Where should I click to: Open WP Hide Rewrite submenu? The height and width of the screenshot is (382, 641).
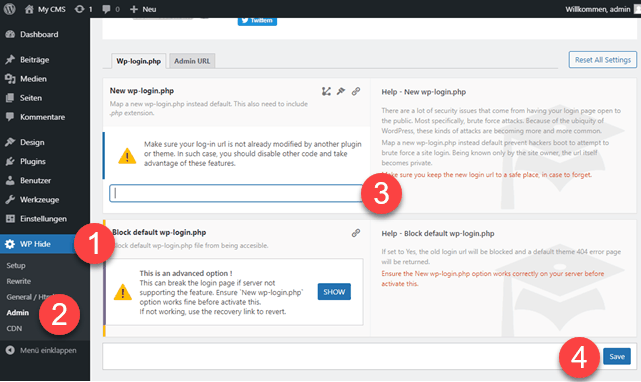coord(19,281)
